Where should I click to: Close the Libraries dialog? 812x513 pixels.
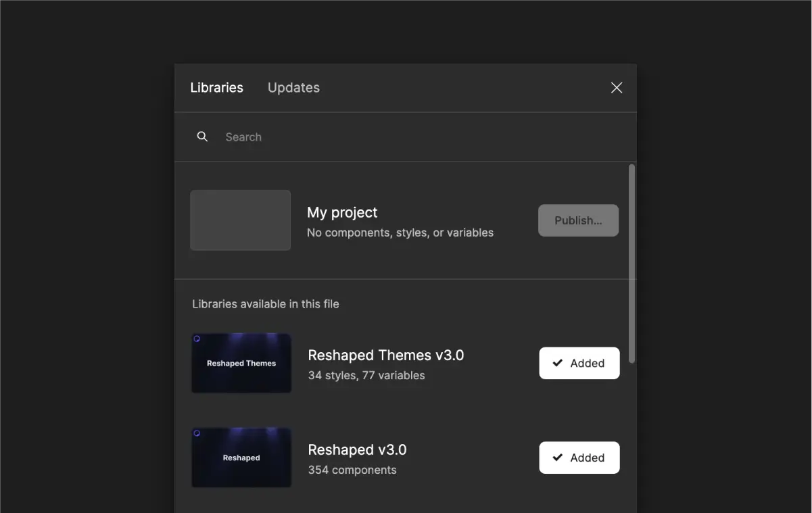point(617,88)
